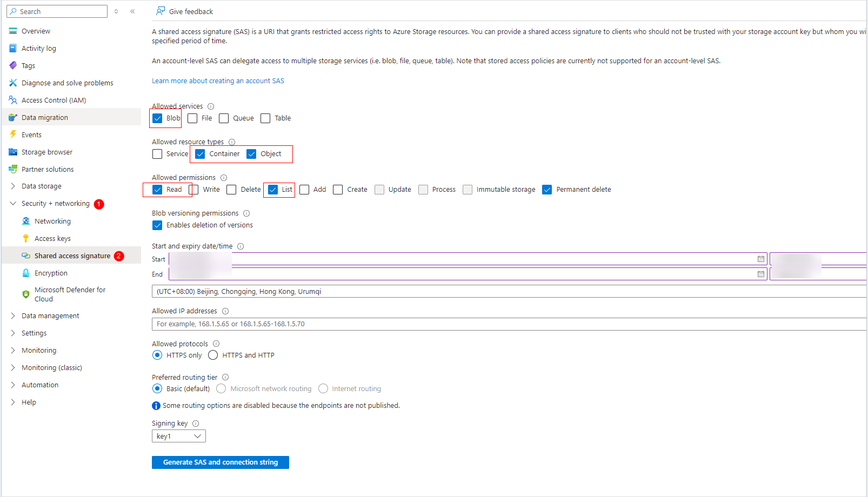Screen dimensions: 868x497
Task: Uncheck the List permission checkbox
Action: 273,190
